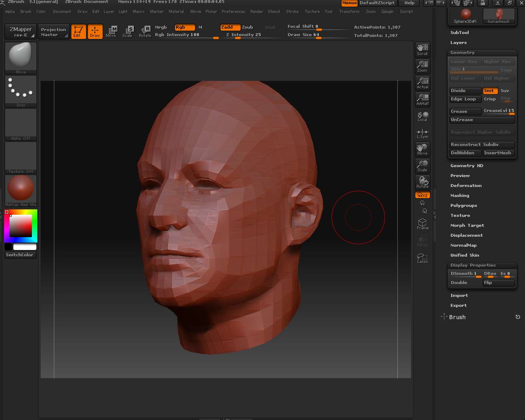Click the Zoom canvas icon
This screenshot has height=420, width=525.
pyautogui.click(x=422, y=66)
